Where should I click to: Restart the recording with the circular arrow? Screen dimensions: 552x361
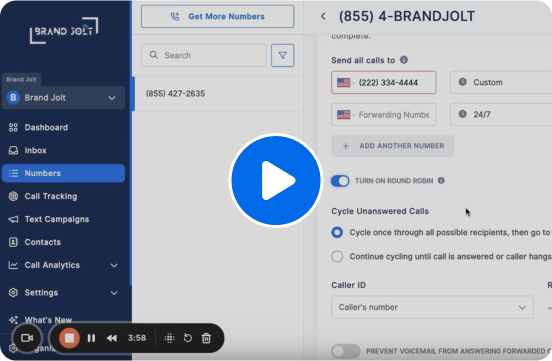point(188,338)
